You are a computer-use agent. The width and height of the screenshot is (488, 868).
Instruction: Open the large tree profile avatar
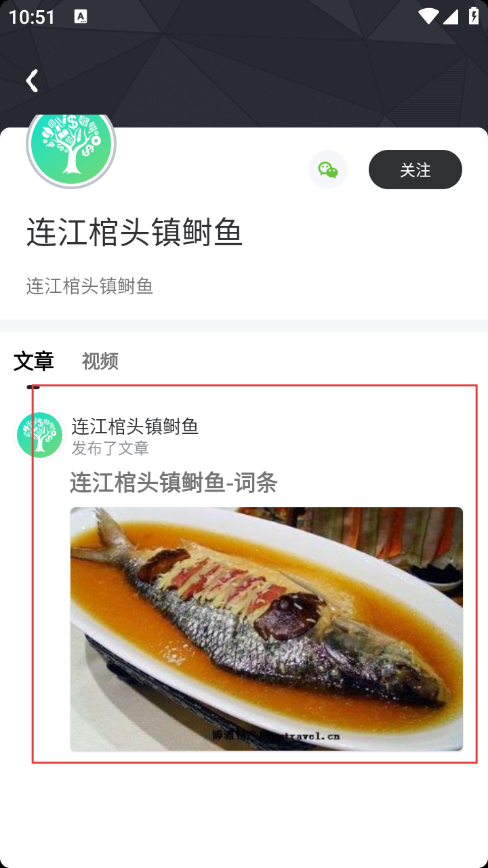coord(71,144)
